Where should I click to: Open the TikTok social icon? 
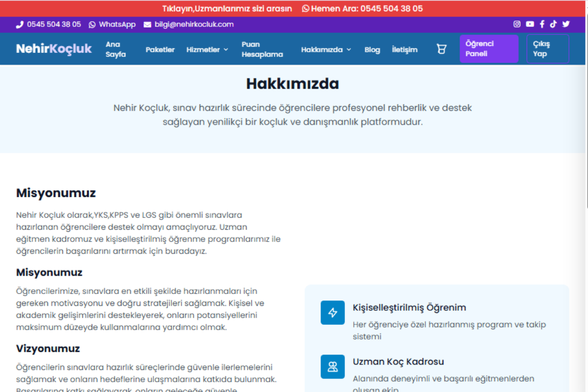(553, 24)
